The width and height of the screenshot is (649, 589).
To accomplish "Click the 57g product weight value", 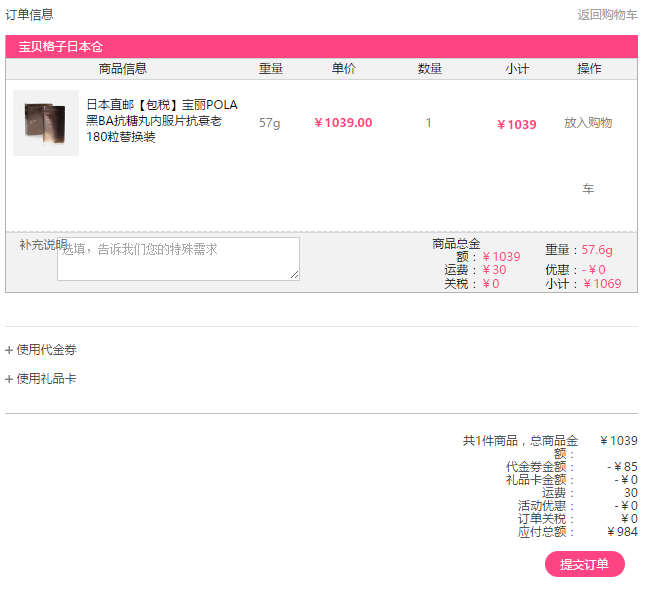I will (270, 123).
